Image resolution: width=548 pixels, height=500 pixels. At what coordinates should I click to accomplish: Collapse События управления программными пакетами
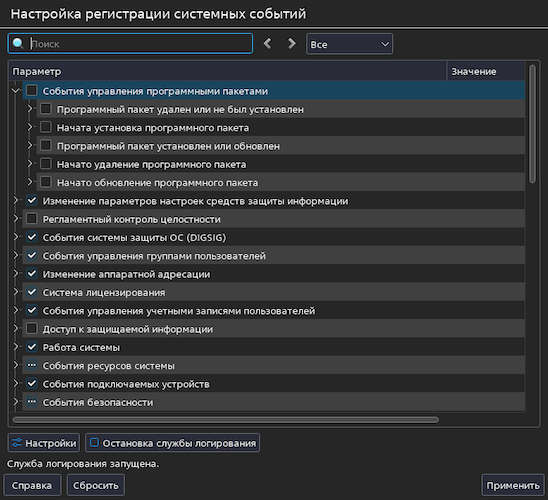[x=15, y=91]
